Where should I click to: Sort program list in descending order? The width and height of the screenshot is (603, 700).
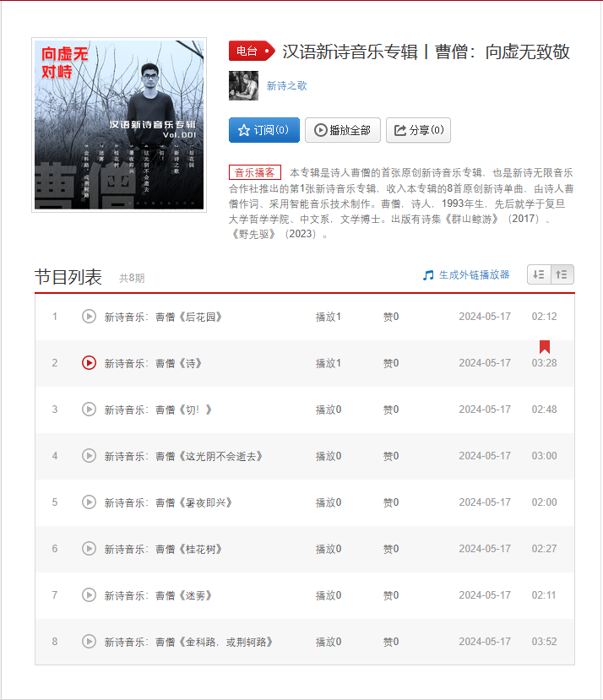539,274
